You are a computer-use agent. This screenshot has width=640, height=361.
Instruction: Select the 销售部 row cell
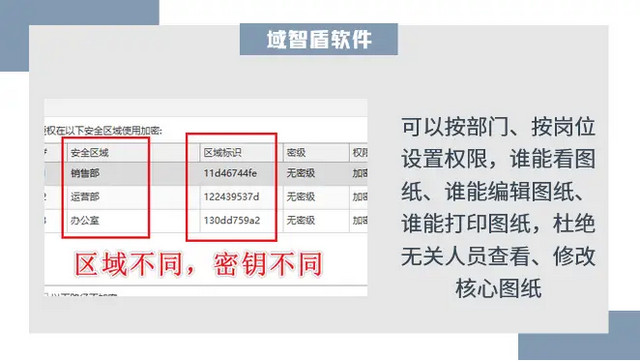click(133, 173)
